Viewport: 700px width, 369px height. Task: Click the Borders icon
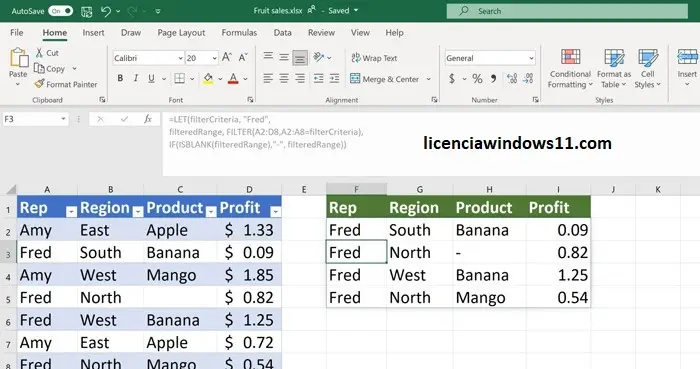tap(179, 79)
